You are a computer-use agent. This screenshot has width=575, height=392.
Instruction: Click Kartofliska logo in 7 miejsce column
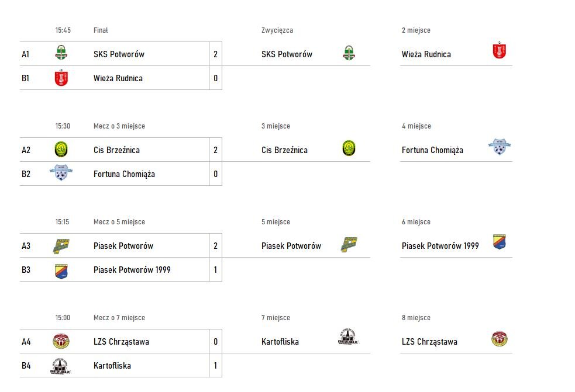click(x=348, y=338)
